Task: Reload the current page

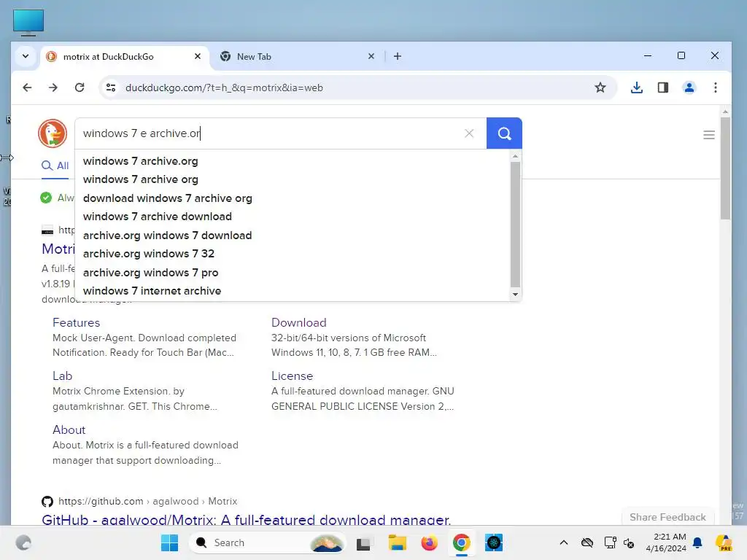Action: (80, 87)
